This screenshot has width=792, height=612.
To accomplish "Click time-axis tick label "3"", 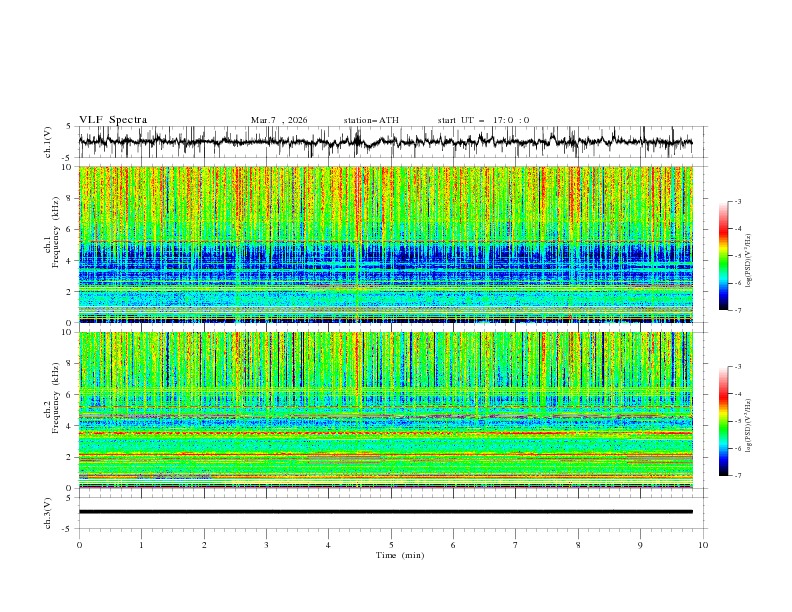I will point(266,545).
